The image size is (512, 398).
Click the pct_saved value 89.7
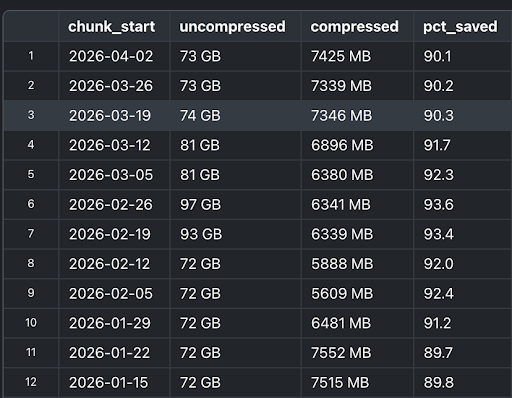(463, 353)
